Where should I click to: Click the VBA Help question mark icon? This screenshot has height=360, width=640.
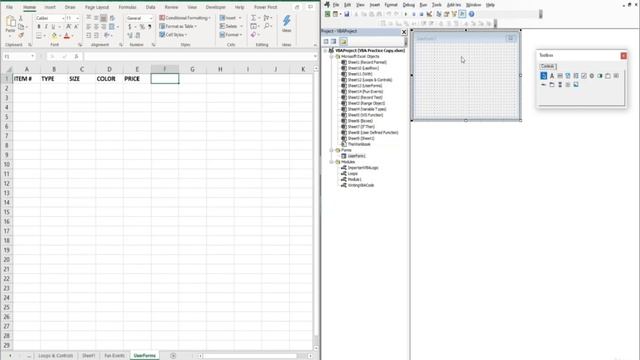471,14
